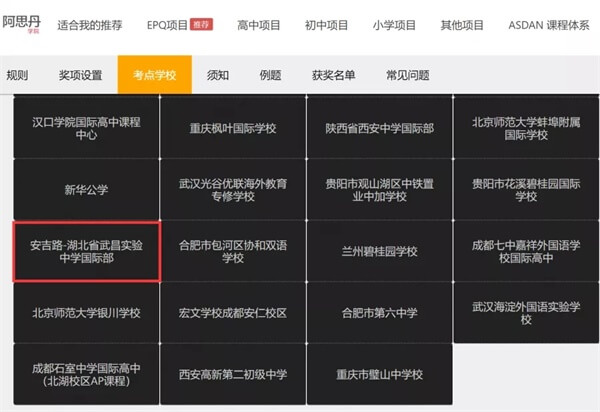Open the 常见问题 tab
The image size is (600, 412).
[x=407, y=75]
